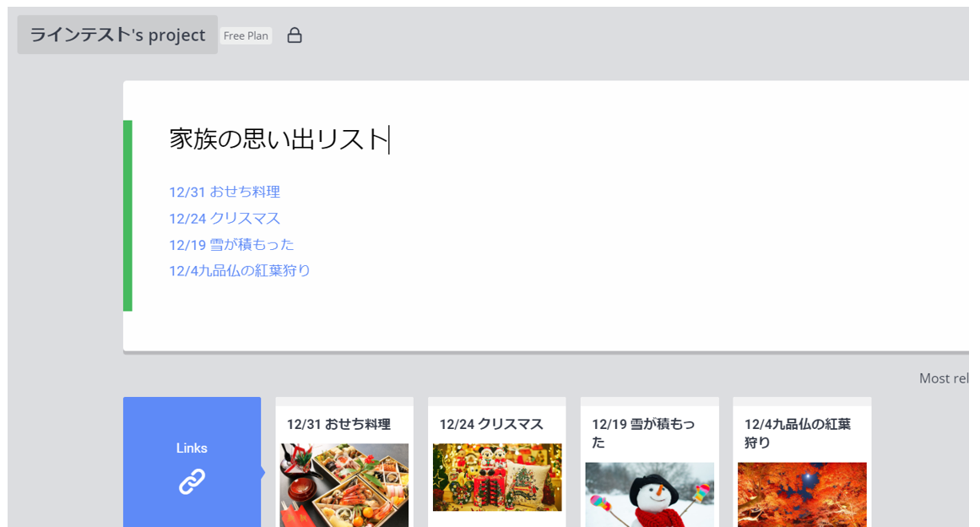Click the chain link icon on the Links card
This screenshot has width=980, height=527.
point(192,481)
